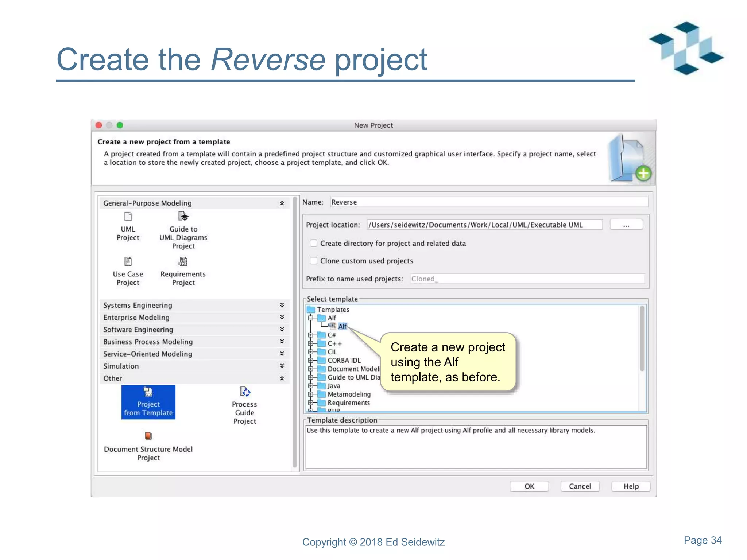Expand the Software Engineering section
Image resolution: width=747 pixels, height=560 pixels.
[282, 329]
